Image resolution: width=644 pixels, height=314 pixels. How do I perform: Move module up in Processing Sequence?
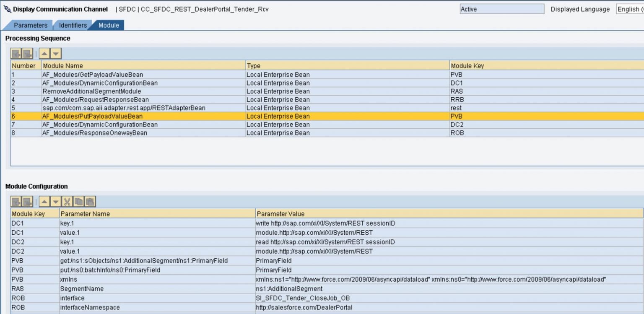click(45, 54)
